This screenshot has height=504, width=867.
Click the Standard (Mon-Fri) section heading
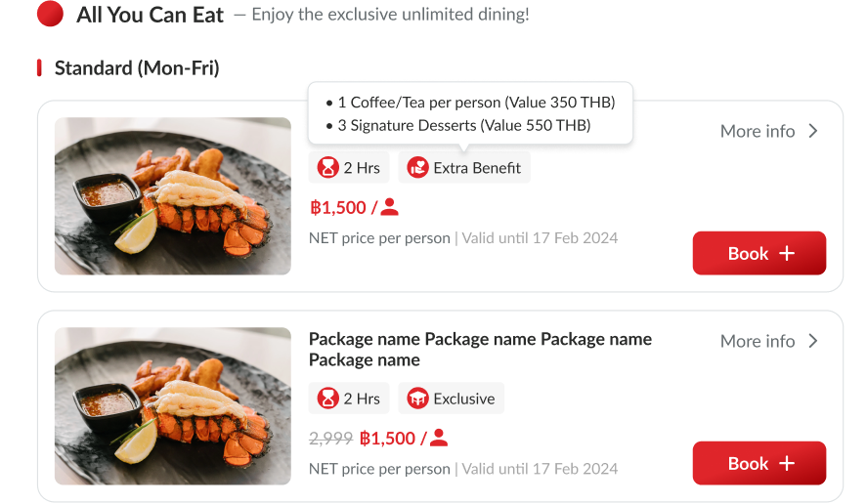tap(137, 68)
